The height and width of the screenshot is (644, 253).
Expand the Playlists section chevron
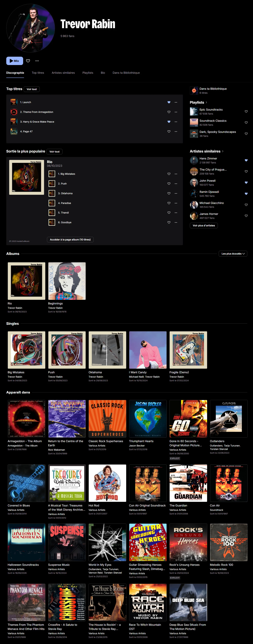pyautogui.click(x=206, y=103)
